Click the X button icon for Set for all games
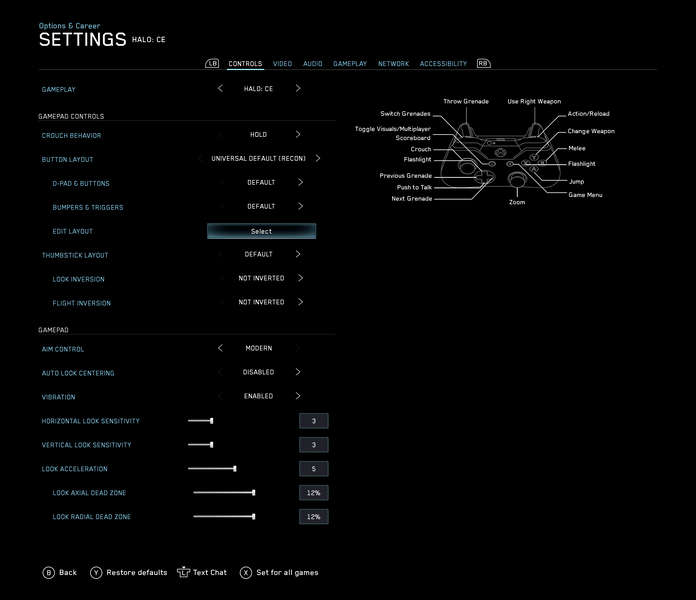Viewport: 696px width, 600px height. point(246,573)
